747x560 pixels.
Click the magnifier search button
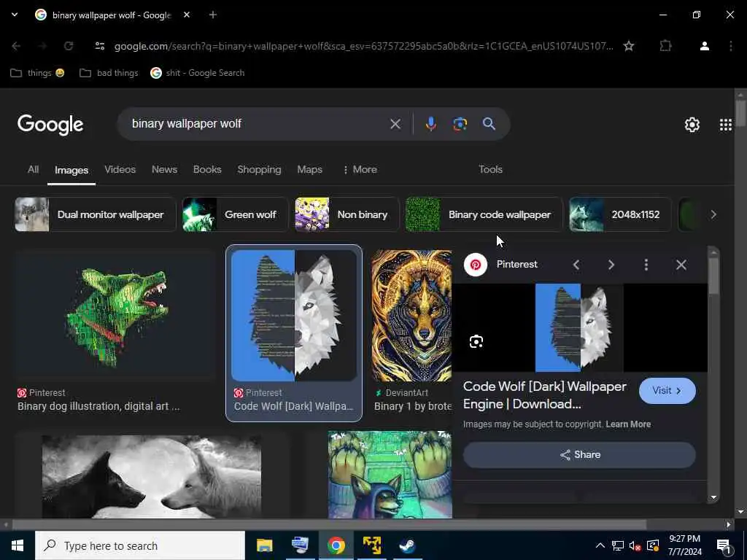(x=489, y=124)
